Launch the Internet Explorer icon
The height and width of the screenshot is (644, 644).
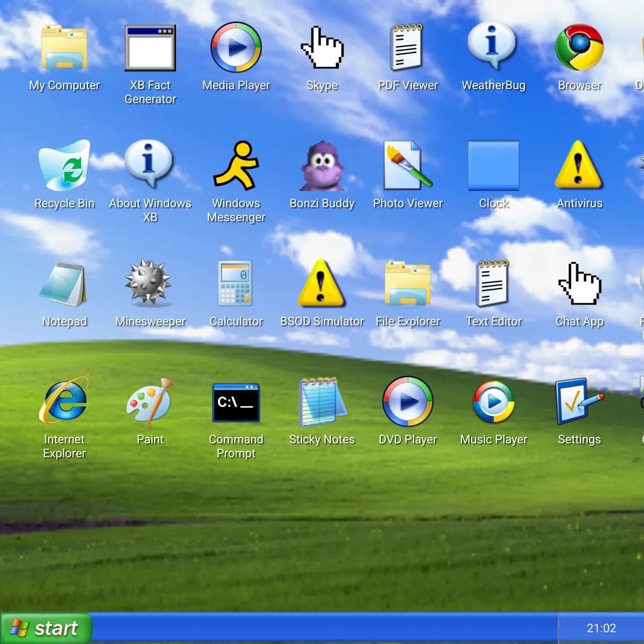tap(64, 401)
